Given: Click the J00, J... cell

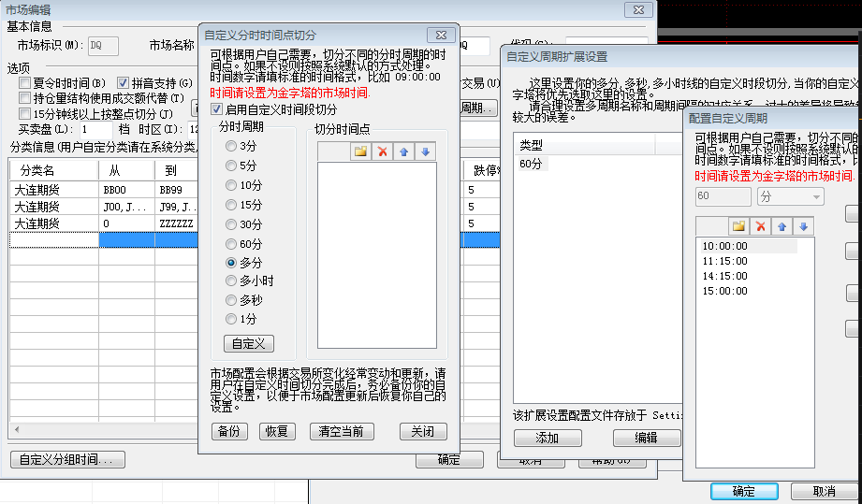Looking at the screenshot, I should 126,207.
